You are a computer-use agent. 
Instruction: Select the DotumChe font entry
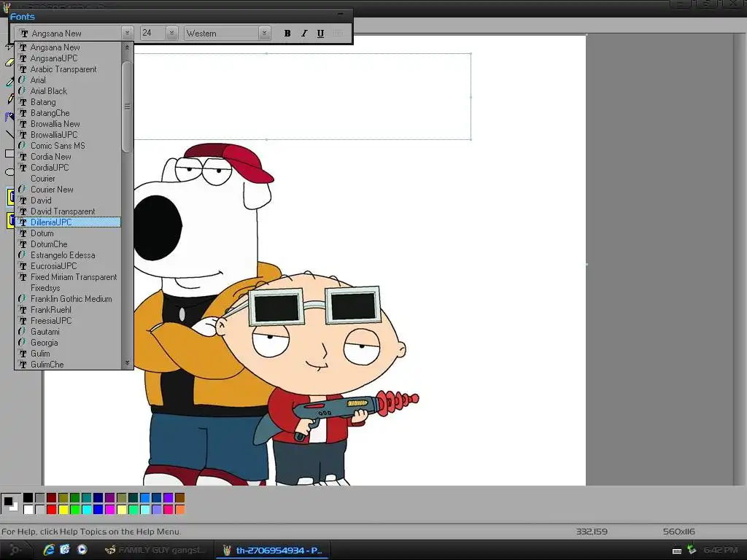click(x=68, y=244)
